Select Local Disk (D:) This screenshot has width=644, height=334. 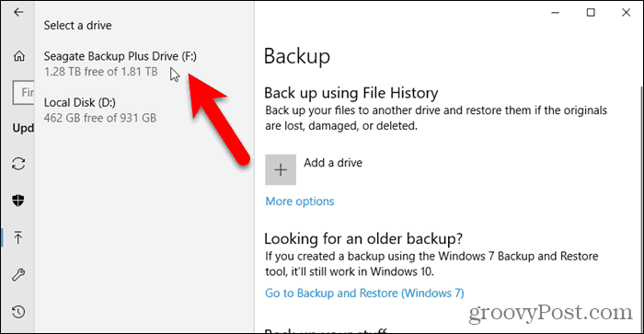(x=100, y=110)
